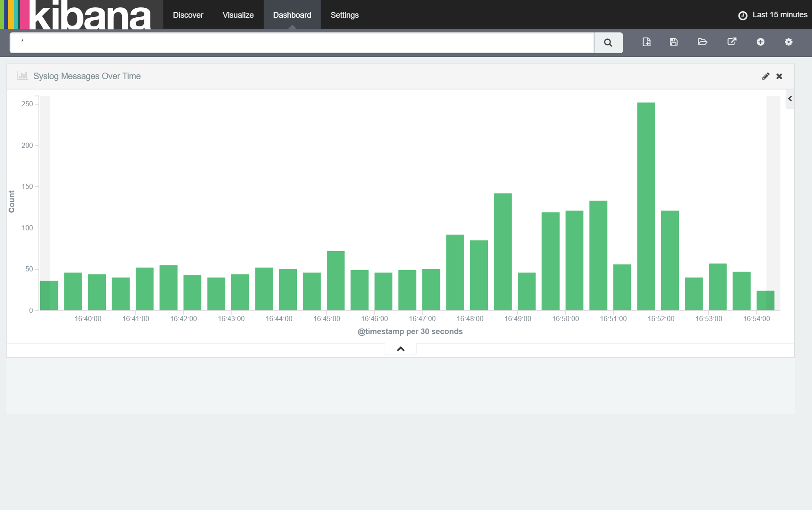The height and width of the screenshot is (510, 812).
Task: Click the bar at 16:45:00
Action: (336, 280)
